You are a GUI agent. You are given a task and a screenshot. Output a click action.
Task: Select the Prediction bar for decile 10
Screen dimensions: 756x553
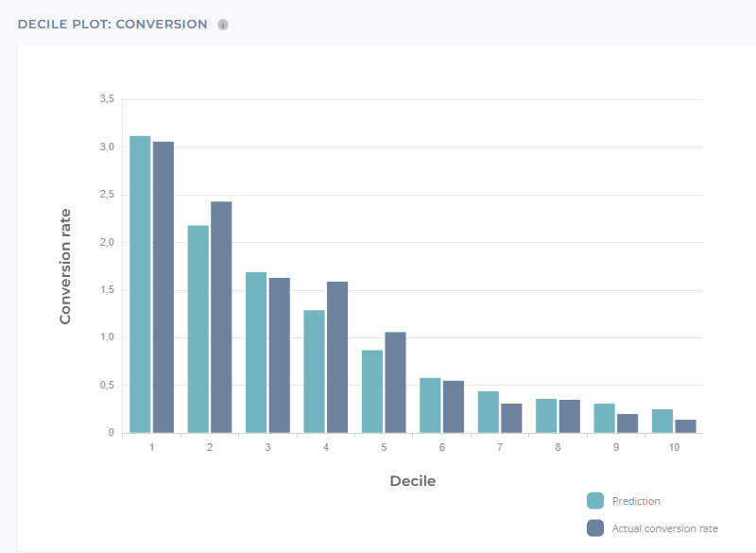[662, 422]
